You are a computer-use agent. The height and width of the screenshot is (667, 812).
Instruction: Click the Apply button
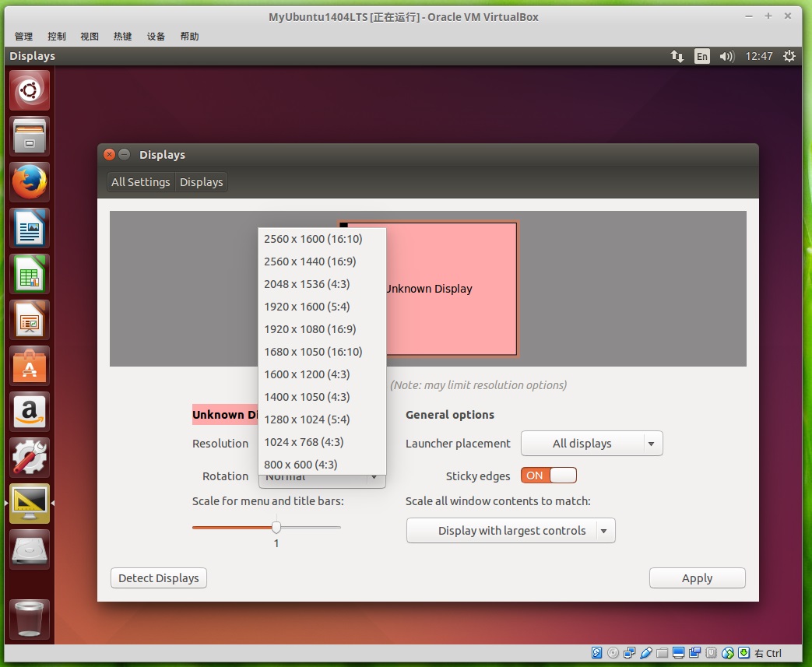[697, 578]
